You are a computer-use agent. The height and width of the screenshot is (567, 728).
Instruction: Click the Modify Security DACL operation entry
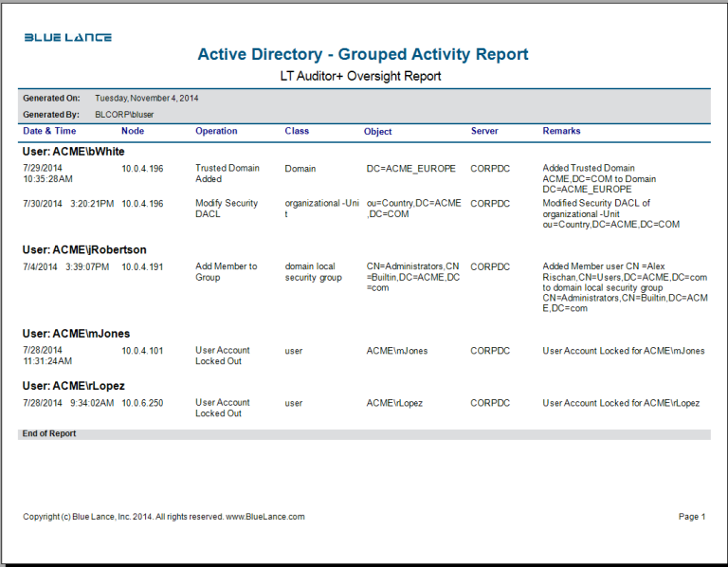[227, 209]
